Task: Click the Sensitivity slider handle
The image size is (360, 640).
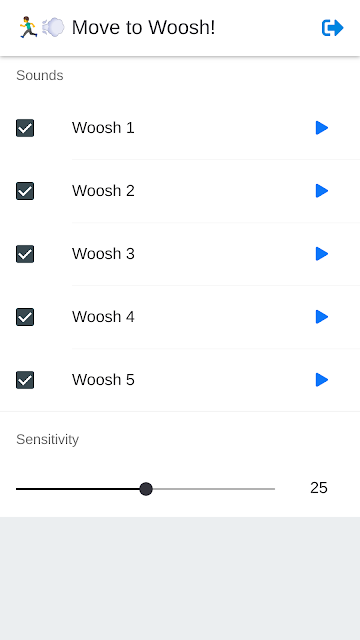Action: (146, 489)
